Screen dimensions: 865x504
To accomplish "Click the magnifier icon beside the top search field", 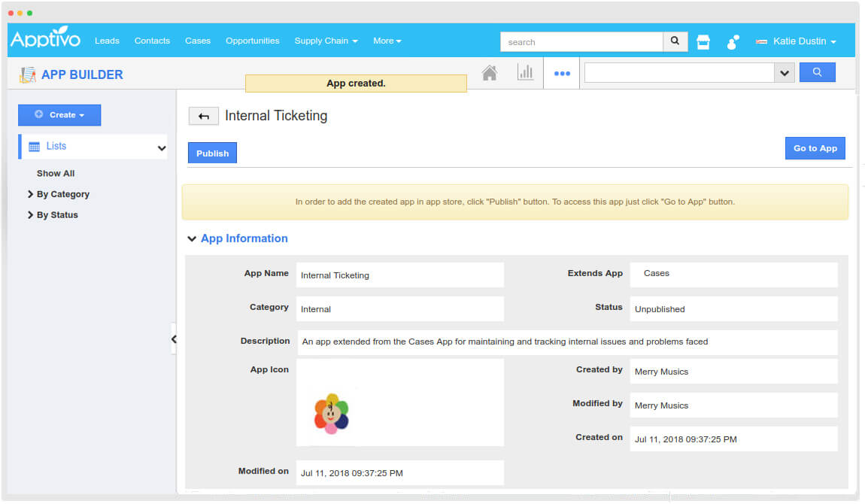I will tap(675, 41).
